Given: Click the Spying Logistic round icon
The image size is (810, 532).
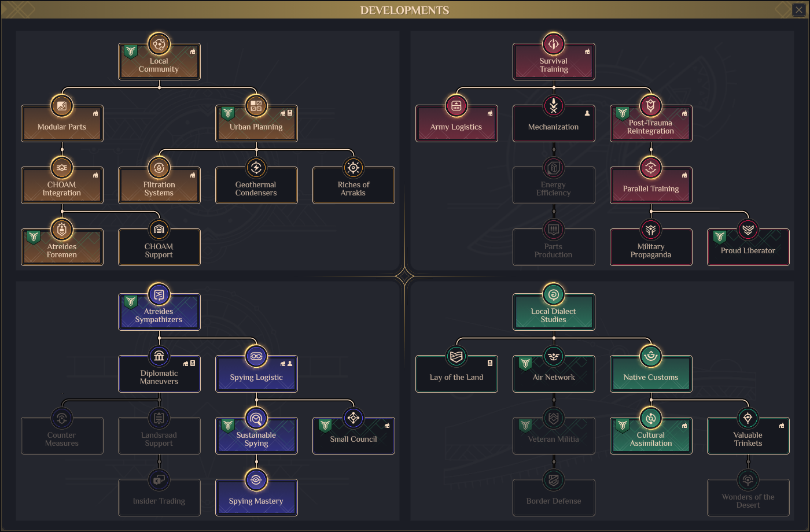Looking at the screenshot, I should point(256,356).
